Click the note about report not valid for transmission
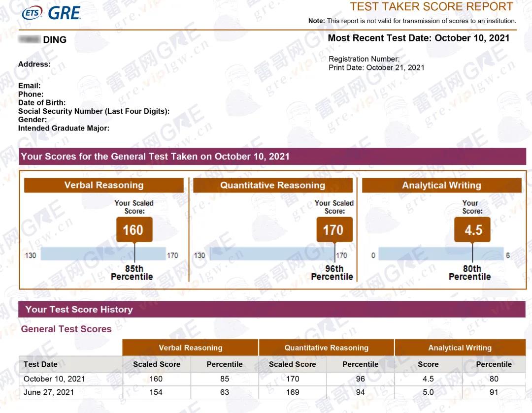 pos(412,21)
